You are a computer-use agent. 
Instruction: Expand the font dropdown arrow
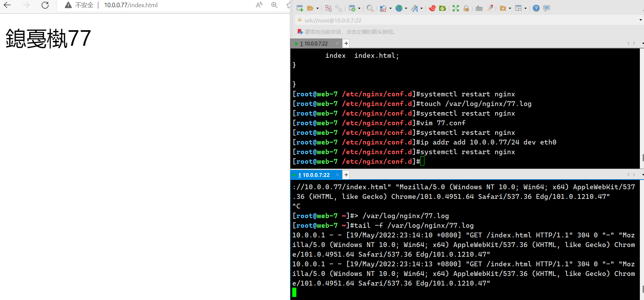[x=421, y=8]
